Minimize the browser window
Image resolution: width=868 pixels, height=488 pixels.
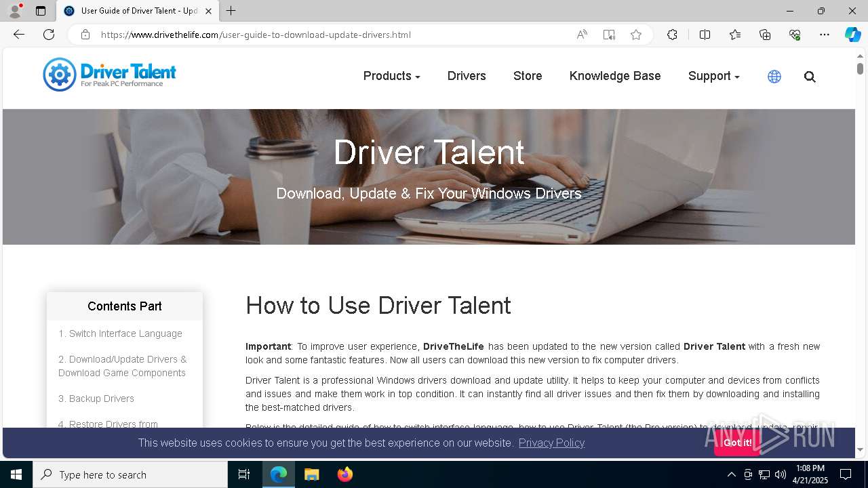coord(790,11)
